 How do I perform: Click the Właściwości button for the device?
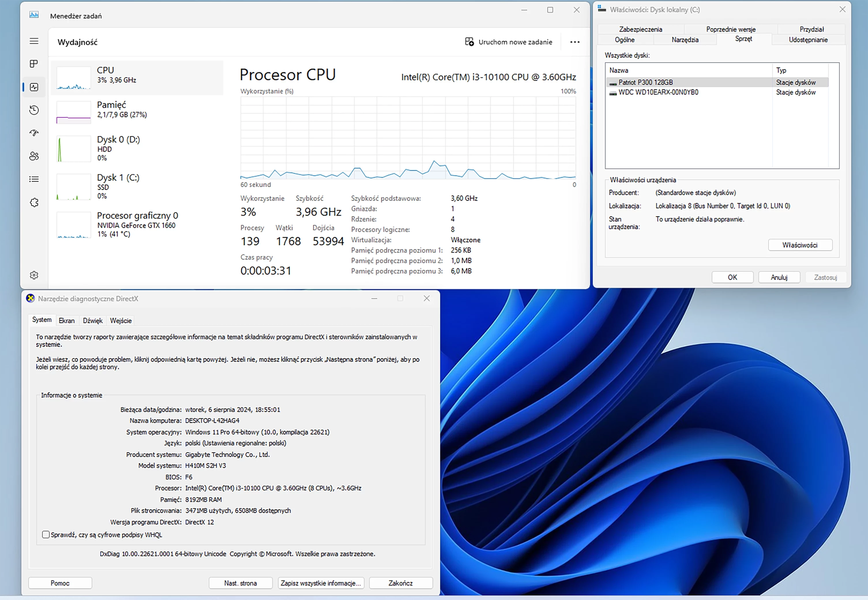coord(800,245)
